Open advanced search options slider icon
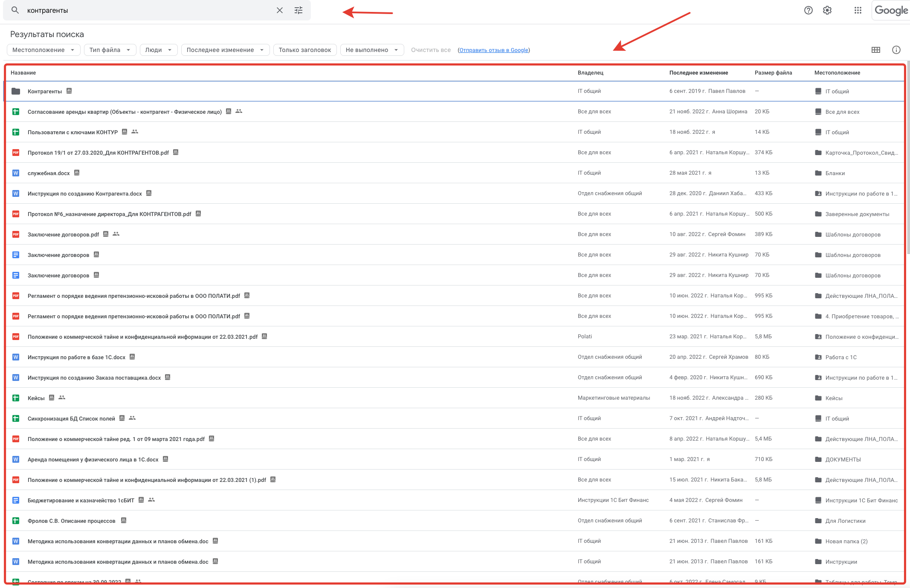The image size is (910, 588). pos(299,10)
